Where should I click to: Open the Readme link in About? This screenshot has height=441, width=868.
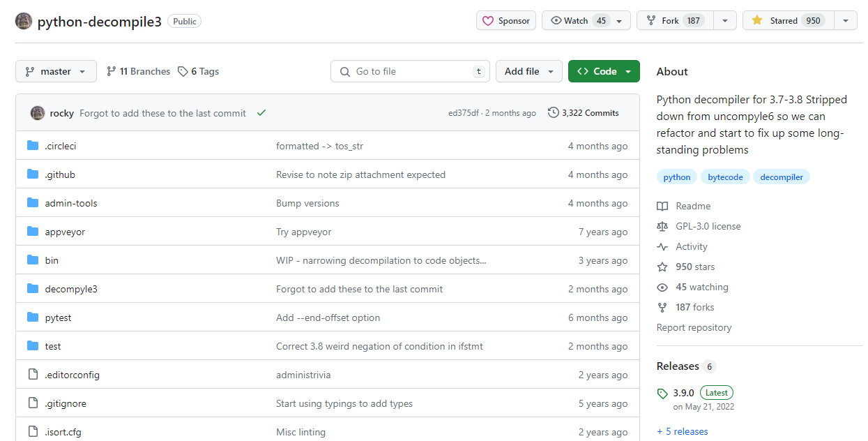click(684, 206)
